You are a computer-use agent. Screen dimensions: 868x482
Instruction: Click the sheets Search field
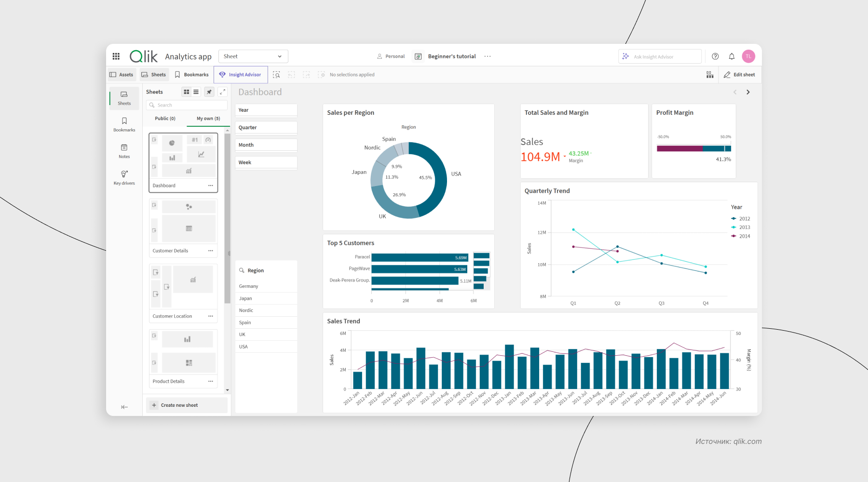click(x=187, y=105)
